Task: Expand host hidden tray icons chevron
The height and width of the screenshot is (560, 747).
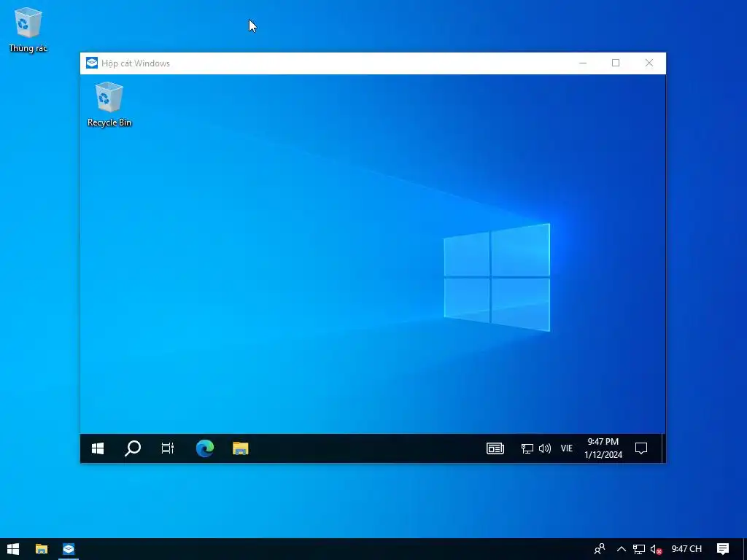Action: point(622,549)
